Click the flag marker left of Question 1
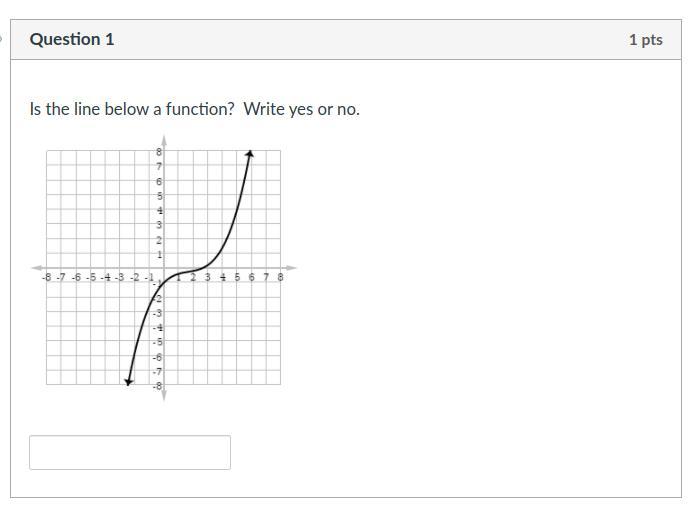Image resolution: width=689 pixels, height=522 pixels. point(3,40)
